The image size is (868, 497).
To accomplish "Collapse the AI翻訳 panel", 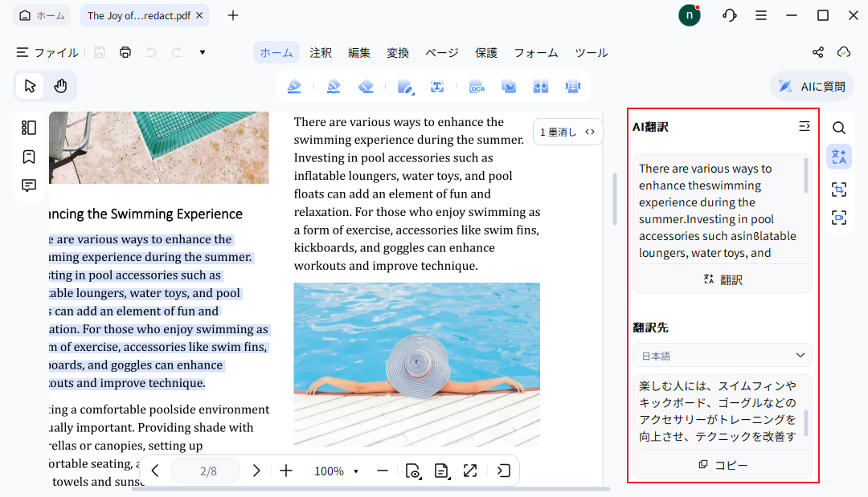I will click(x=805, y=126).
